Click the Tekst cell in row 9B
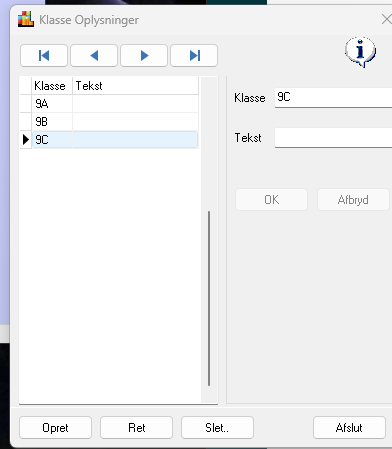Viewport: 392px width, 449px height. pyautogui.click(x=135, y=122)
